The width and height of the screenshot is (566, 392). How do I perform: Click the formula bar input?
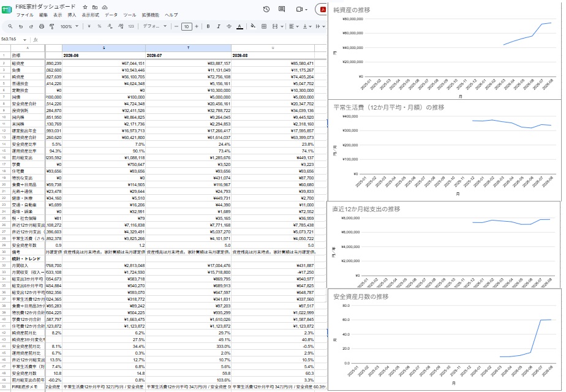coord(181,40)
